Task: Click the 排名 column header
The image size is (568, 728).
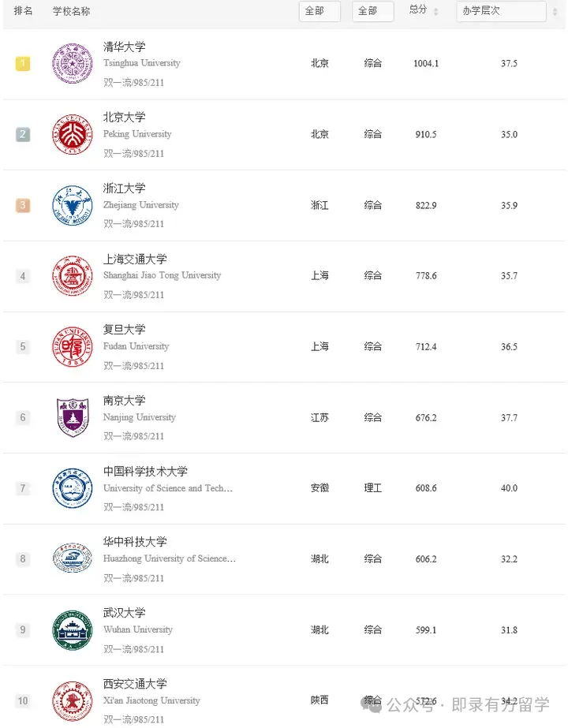Action: [23, 11]
